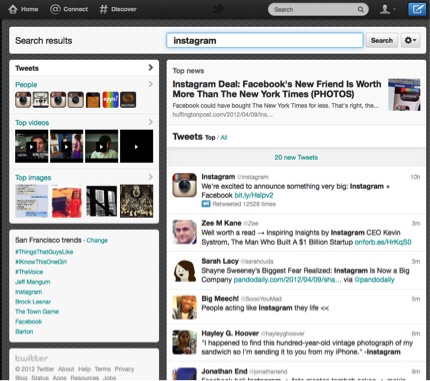Open Hayley G. Hoover's profile name

(x=230, y=333)
